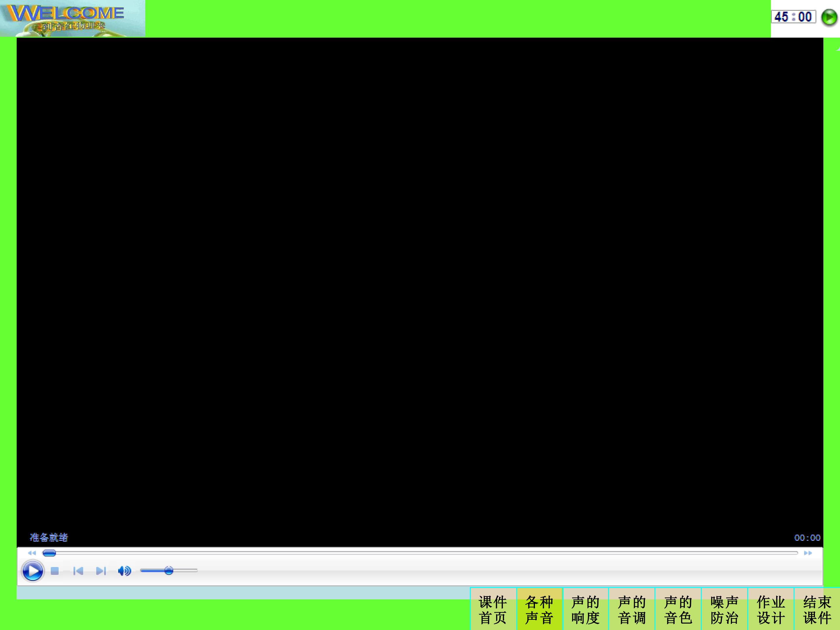Click the seek bar position handle
Image resolution: width=840 pixels, height=630 pixels.
pos(49,553)
